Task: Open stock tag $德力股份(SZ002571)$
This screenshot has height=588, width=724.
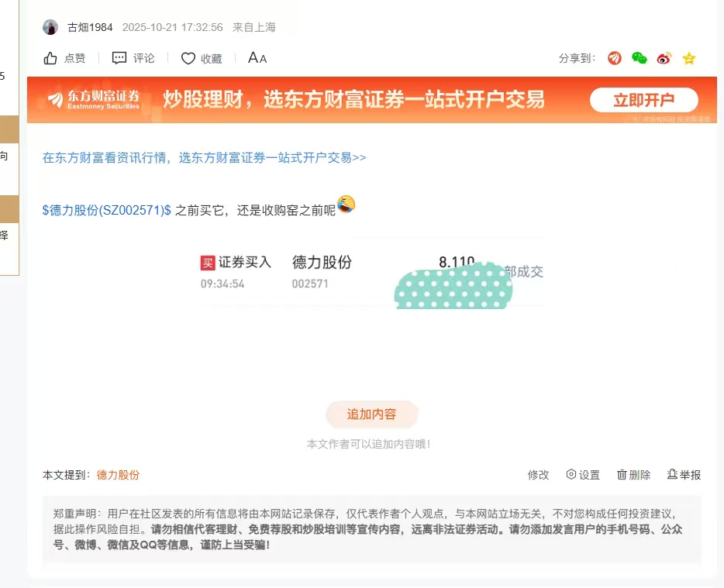Action: tap(107, 211)
